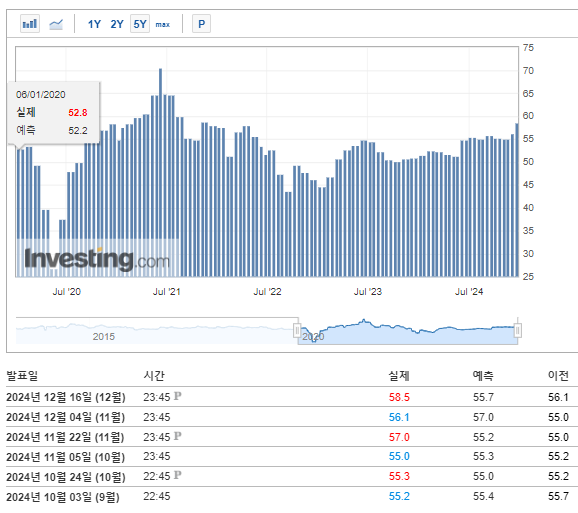The width and height of the screenshot is (578, 513).
Task: Select row 2024년 12월 16일 (12월)
Action: click(x=292, y=397)
